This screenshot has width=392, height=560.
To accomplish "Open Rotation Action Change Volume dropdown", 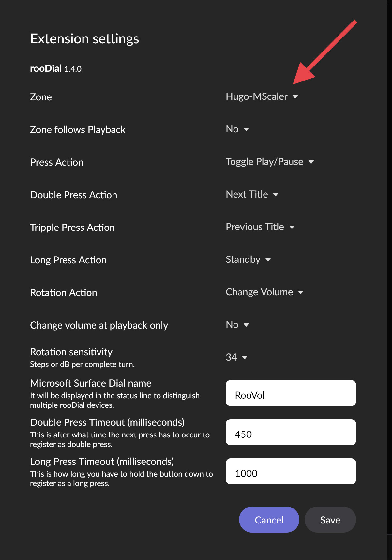I will pyautogui.click(x=264, y=292).
